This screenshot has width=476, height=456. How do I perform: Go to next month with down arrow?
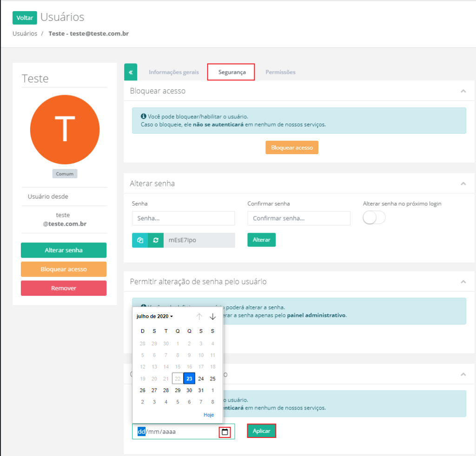(212, 317)
